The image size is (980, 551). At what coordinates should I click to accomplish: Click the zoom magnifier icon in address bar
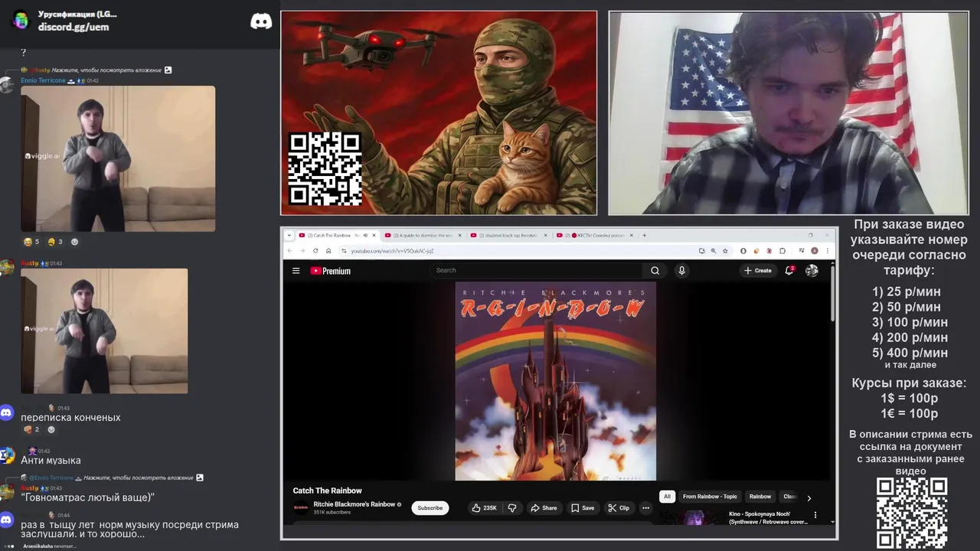point(714,251)
